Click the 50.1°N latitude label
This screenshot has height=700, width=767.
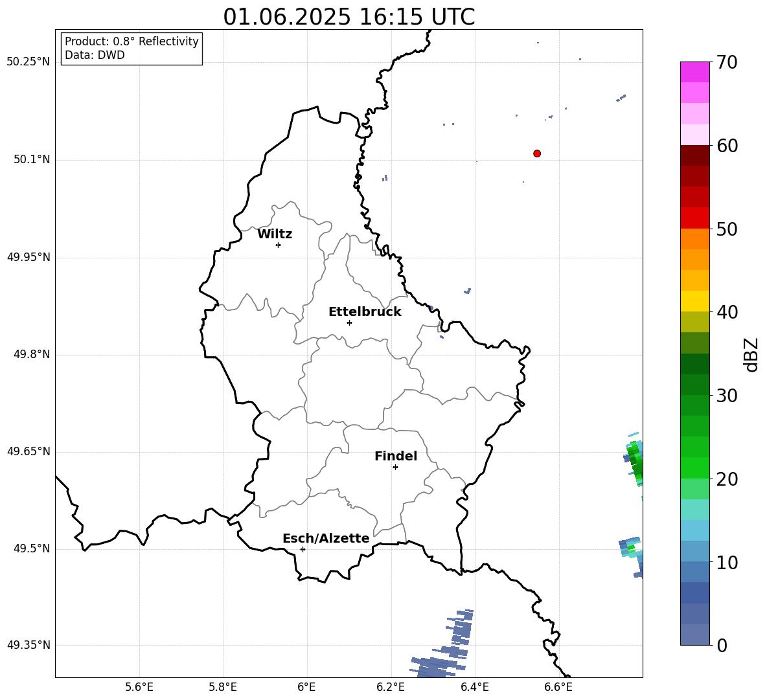pos(32,159)
